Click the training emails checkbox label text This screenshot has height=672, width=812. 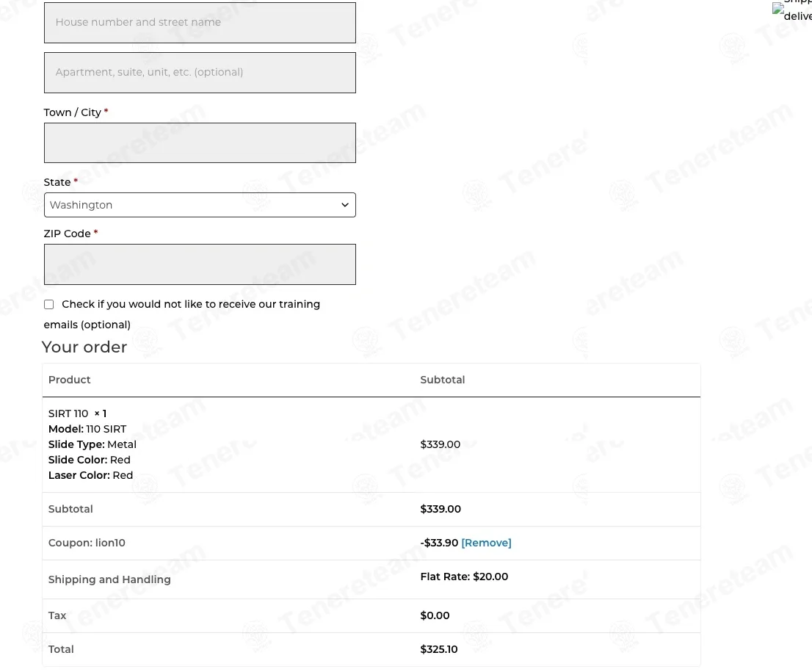[x=190, y=304]
